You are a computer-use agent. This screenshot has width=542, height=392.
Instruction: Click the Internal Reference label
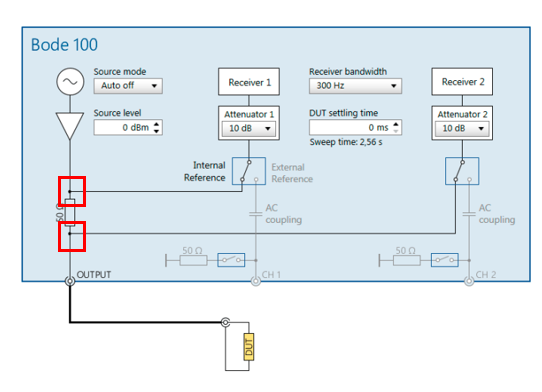point(205,171)
